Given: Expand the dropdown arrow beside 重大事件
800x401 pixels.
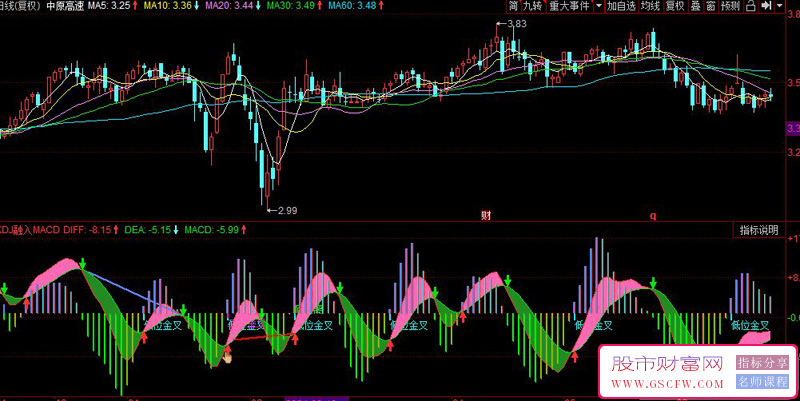Looking at the screenshot, I should (x=598, y=6).
